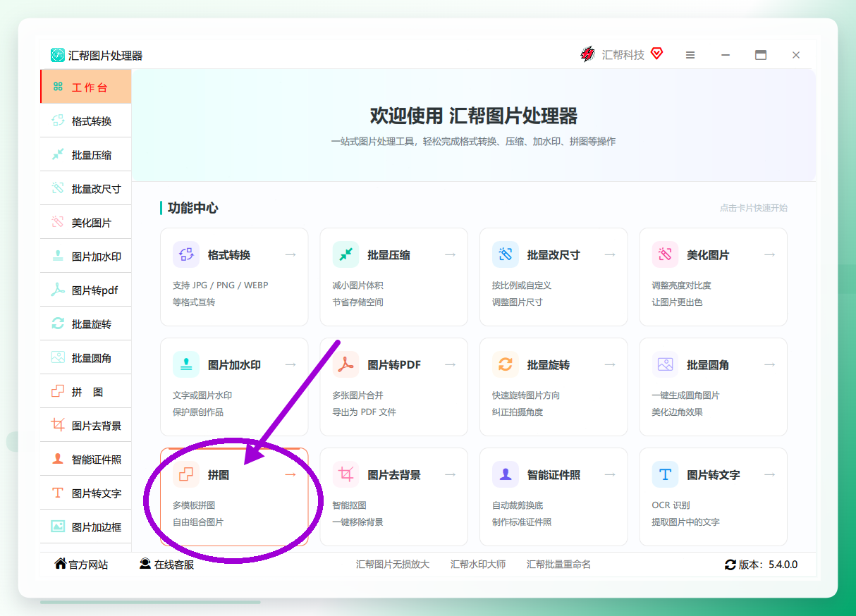The height and width of the screenshot is (616, 856).
Task: Click the 图片转pdf sidebar icon
Action: (58, 290)
